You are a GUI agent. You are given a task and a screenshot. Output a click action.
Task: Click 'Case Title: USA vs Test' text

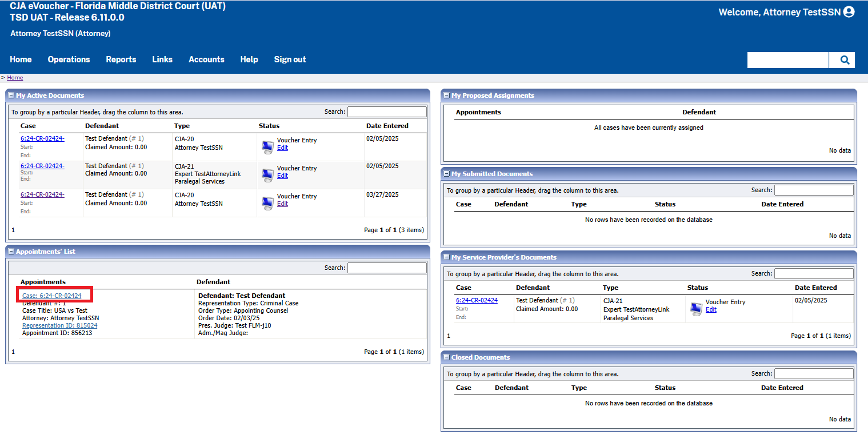pos(55,310)
